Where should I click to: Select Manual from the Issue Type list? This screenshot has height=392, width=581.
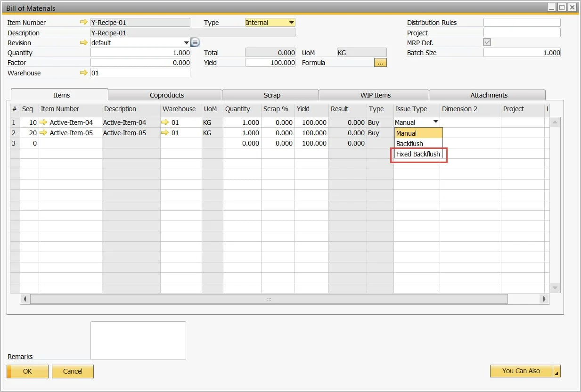pos(418,133)
